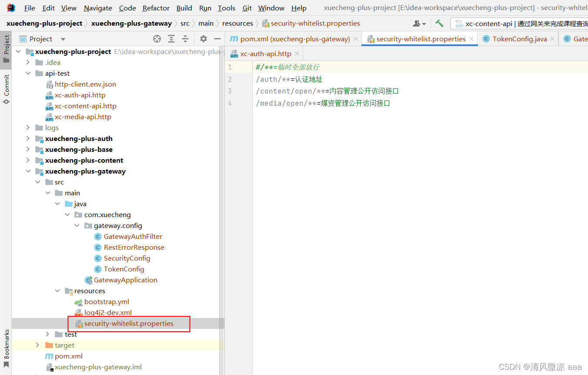Viewport: 588px width, 375px height.
Task: Close the pom.xml editor tab
Action: click(356, 39)
